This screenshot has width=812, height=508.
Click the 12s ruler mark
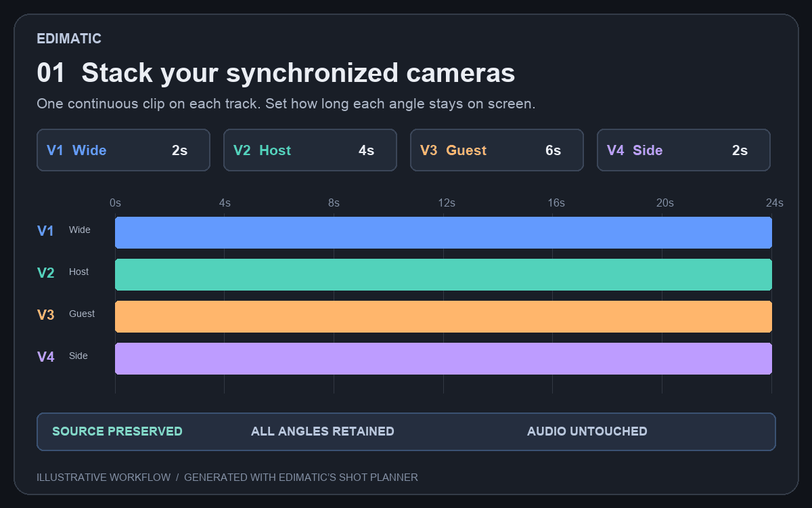coord(446,203)
